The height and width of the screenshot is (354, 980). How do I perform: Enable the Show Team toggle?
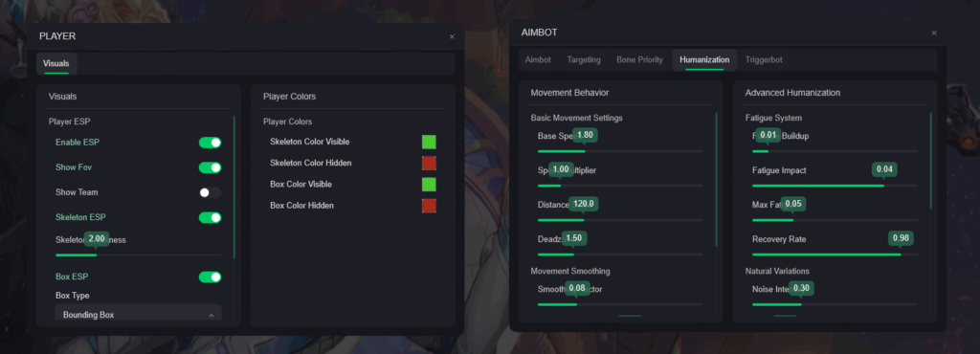tap(210, 193)
